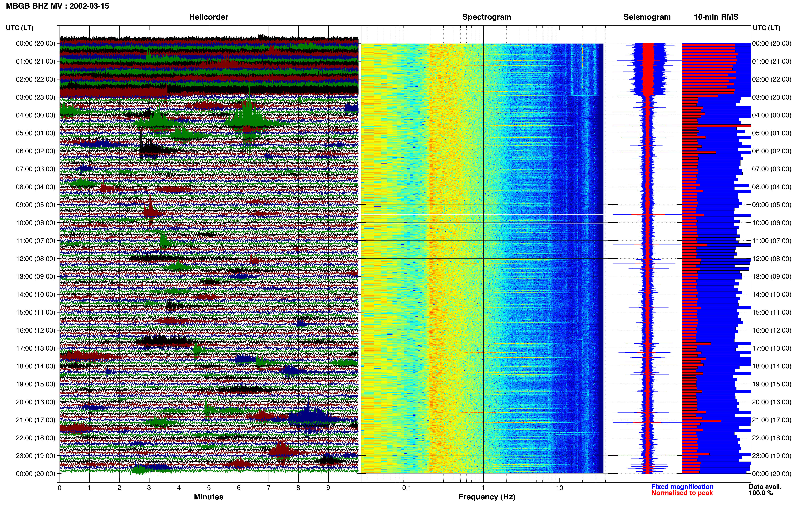
Task: Click '03:00 (23:00)' on the helicorder time axis
Action: pos(36,97)
